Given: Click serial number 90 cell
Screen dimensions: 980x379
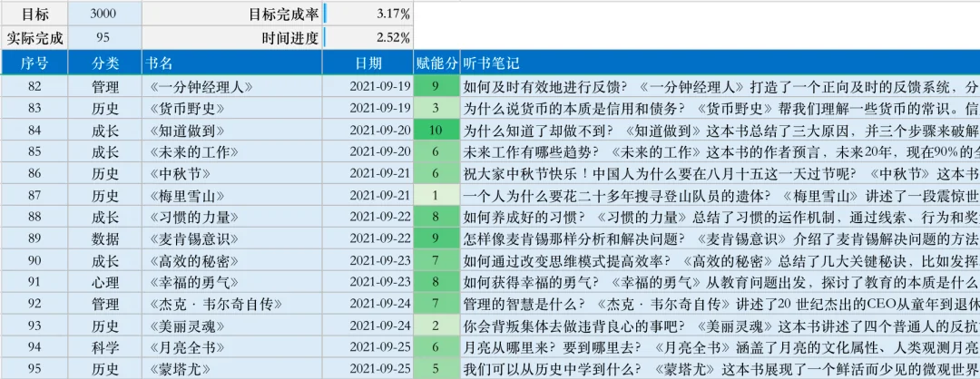Looking at the screenshot, I should click(x=34, y=260).
